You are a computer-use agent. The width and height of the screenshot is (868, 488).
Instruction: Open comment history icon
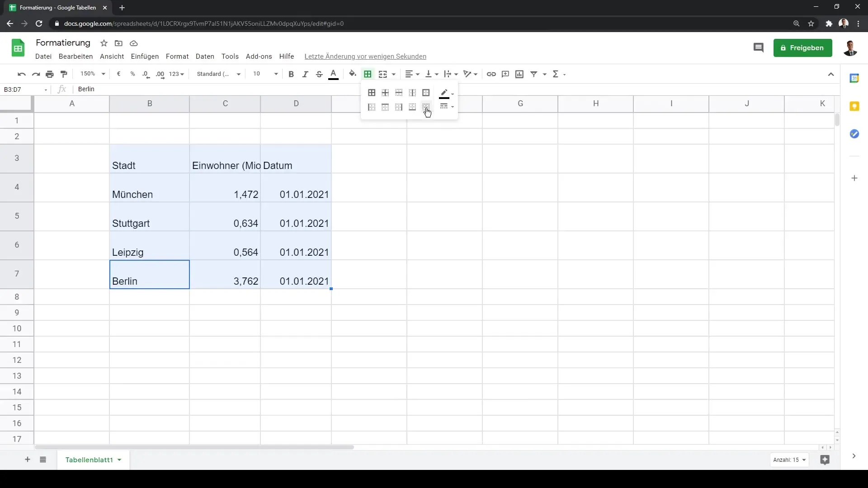pyautogui.click(x=758, y=48)
